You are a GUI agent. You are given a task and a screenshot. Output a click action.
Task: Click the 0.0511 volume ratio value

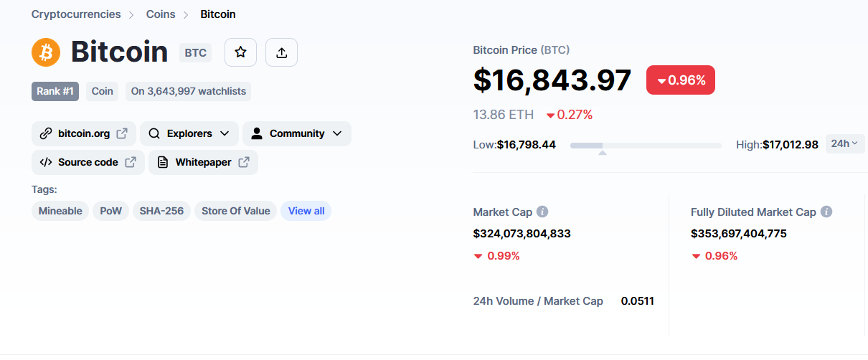[638, 301]
